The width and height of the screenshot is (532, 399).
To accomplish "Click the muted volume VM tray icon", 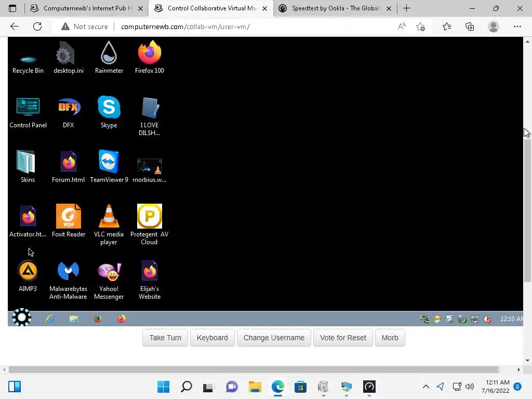I will [487, 320].
